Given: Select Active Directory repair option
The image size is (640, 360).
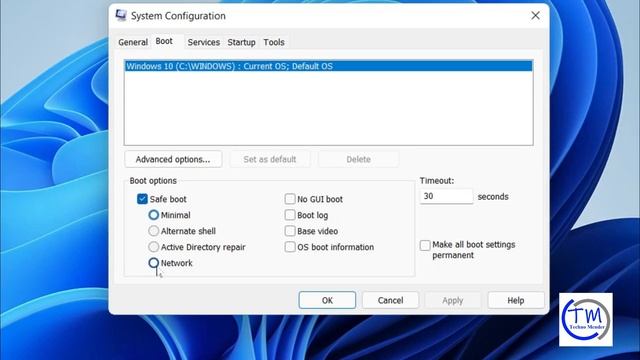Looking at the screenshot, I should pyautogui.click(x=153, y=247).
